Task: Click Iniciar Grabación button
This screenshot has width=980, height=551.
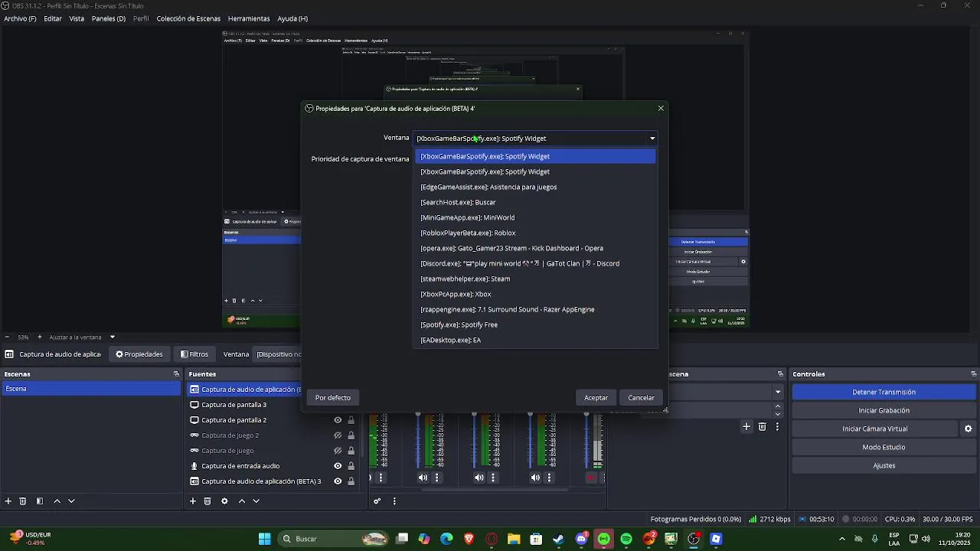Action: (884, 410)
